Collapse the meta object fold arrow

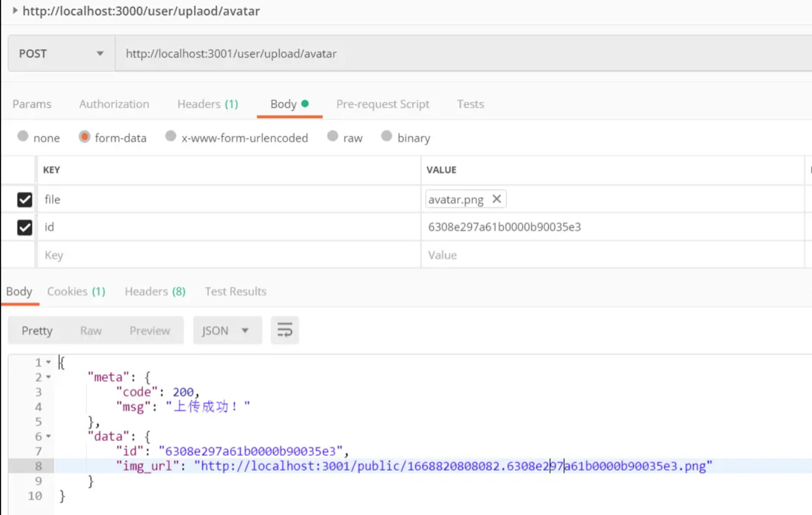tap(48, 377)
